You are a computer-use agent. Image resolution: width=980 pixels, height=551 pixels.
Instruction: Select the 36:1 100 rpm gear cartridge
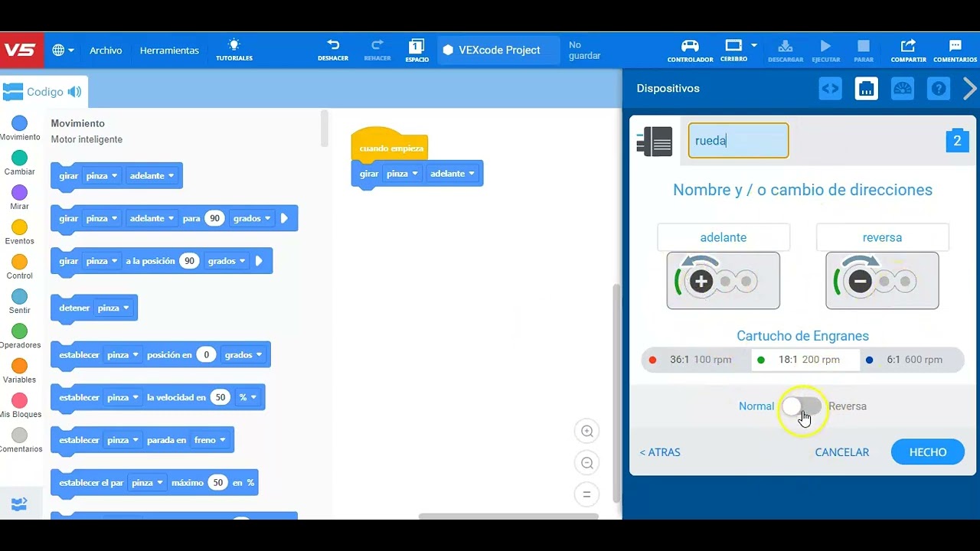[x=696, y=360]
